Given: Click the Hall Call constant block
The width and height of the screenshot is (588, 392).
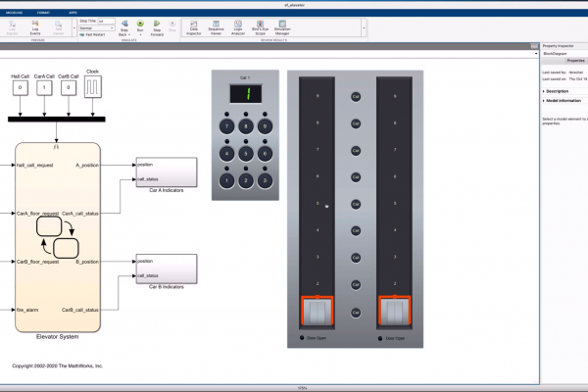Looking at the screenshot, I should (20, 88).
